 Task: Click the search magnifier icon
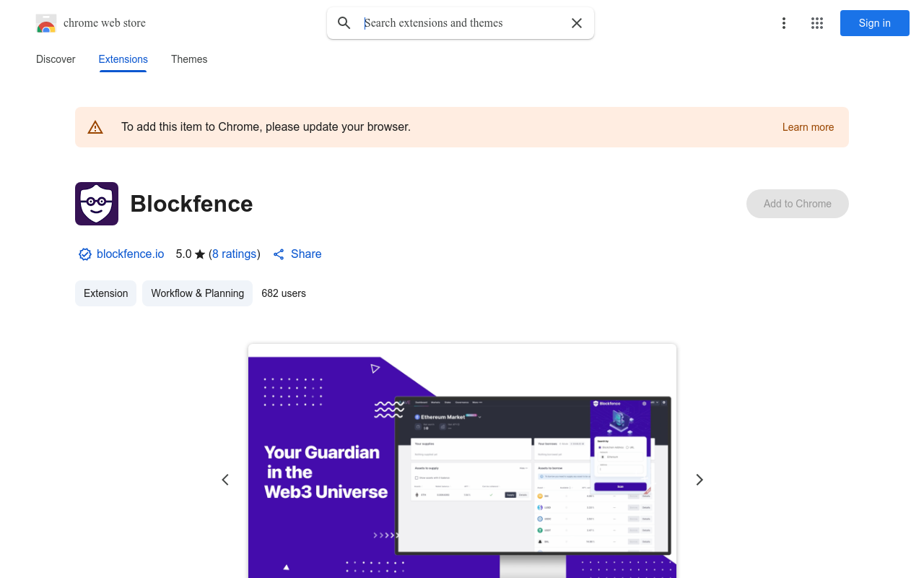point(344,23)
